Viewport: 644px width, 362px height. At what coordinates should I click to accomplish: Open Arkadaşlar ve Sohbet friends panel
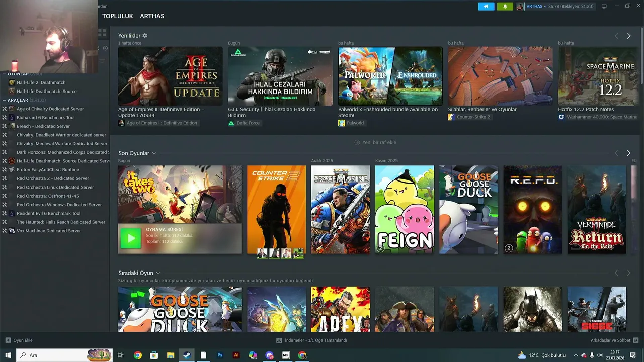click(x=614, y=340)
